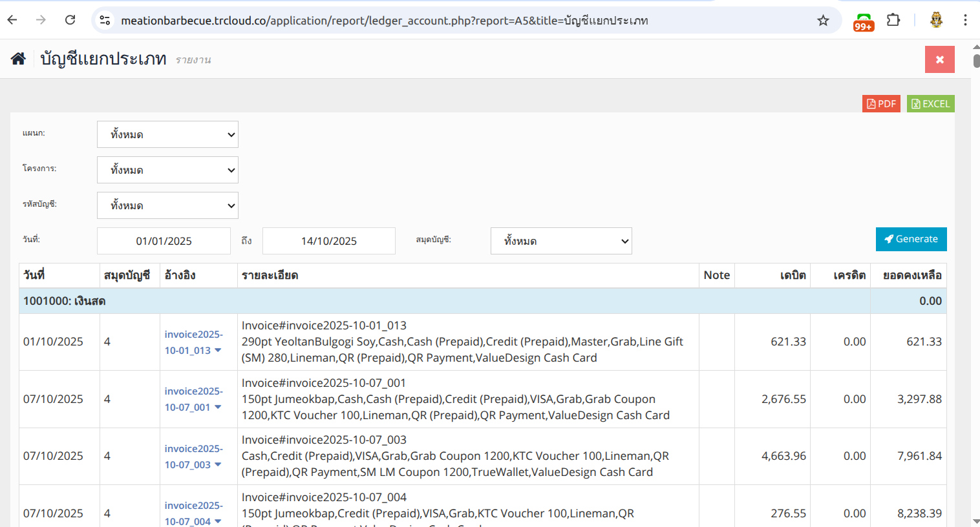Open the สมุดบัญชี journal dropdown
The image size is (980, 527).
pos(560,241)
